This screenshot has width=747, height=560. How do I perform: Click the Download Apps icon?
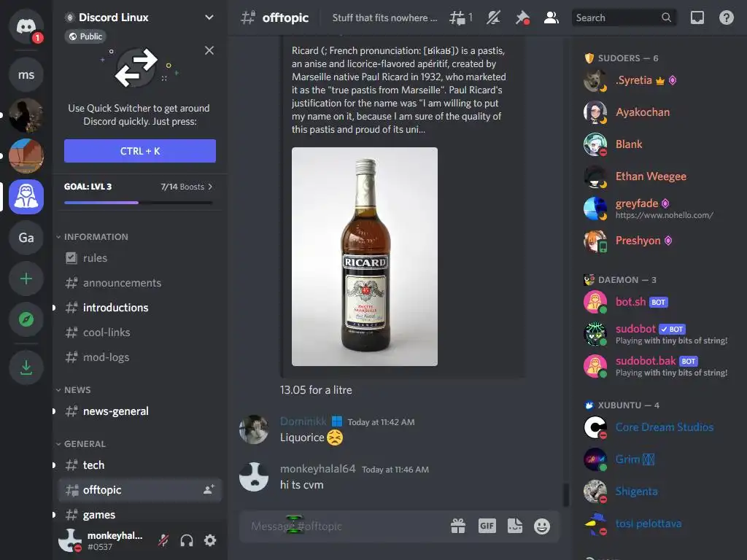(x=26, y=367)
